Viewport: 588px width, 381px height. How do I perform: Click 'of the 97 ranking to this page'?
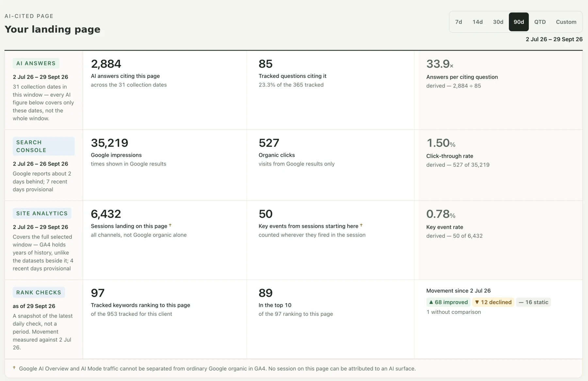296,314
